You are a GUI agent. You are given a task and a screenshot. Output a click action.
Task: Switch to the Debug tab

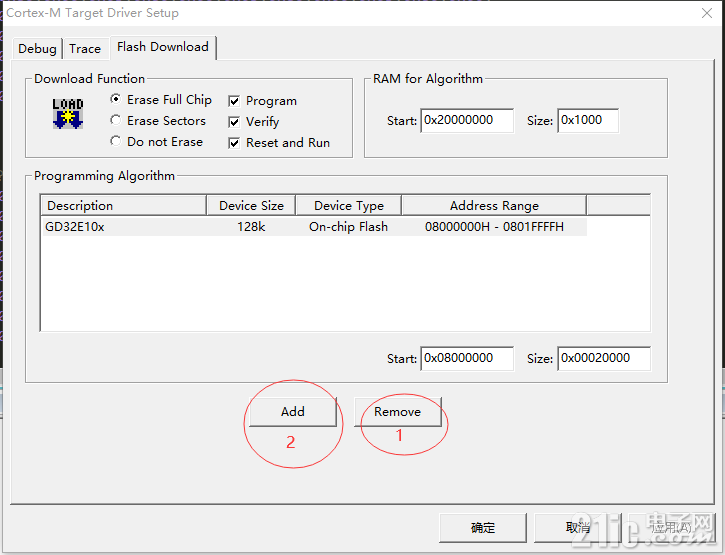pos(37,49)
